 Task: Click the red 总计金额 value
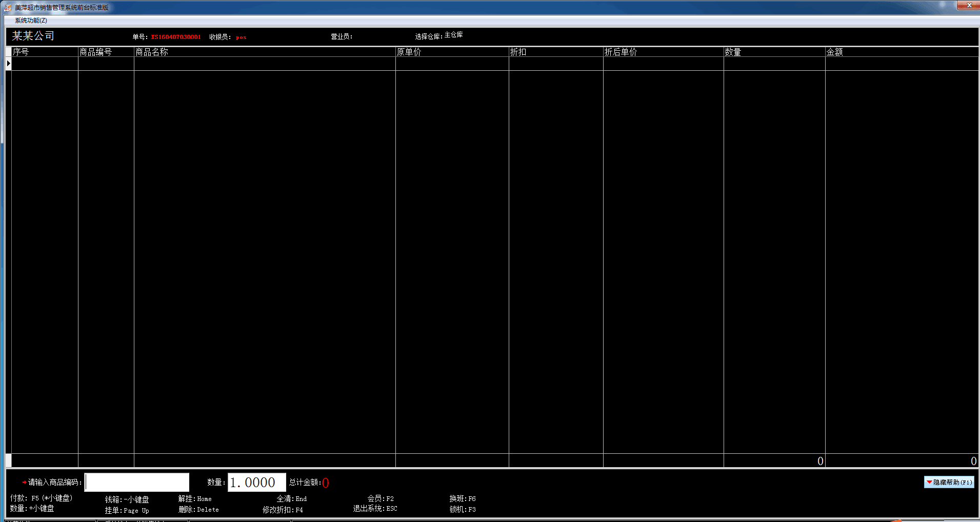coord(325,483)
